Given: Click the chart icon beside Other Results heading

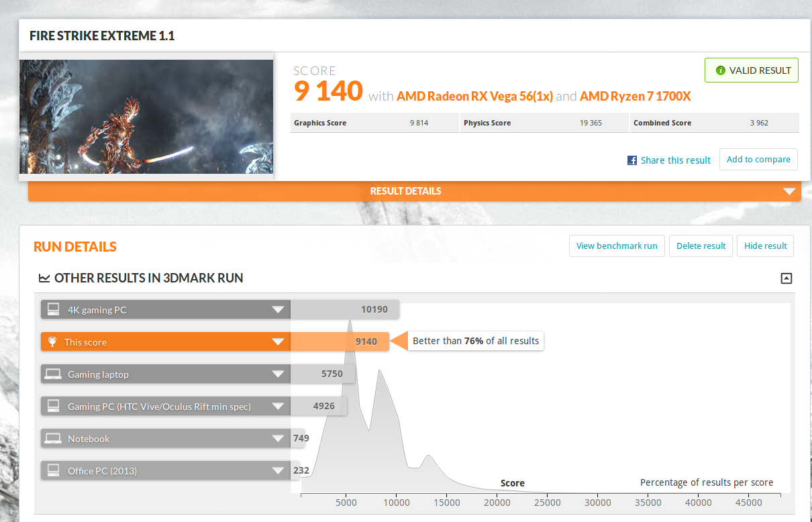Looking at the screenshot, I should (x=44, y=278).
